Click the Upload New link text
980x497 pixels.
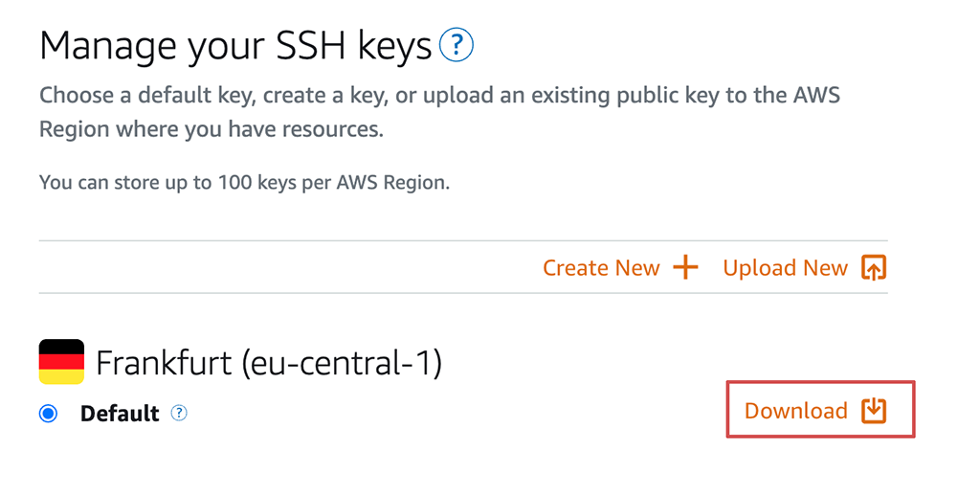coord(785,267)
